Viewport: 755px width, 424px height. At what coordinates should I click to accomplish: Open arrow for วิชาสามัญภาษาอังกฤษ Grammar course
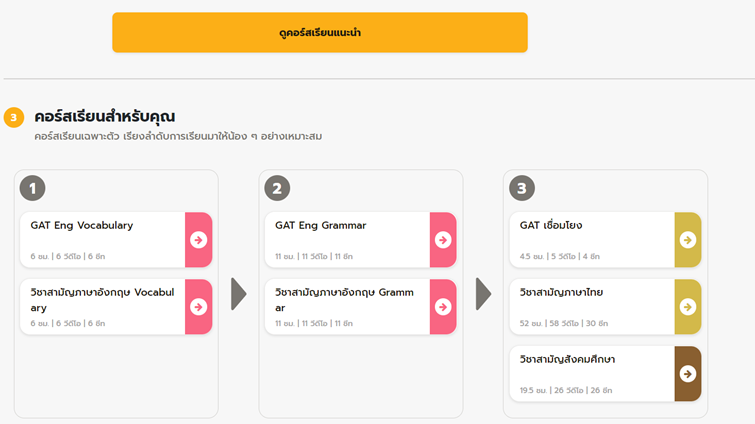tap(443, 307)
